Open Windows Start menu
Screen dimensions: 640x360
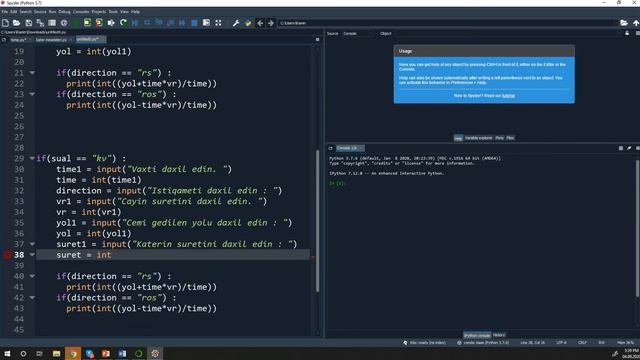pos(7,353)
